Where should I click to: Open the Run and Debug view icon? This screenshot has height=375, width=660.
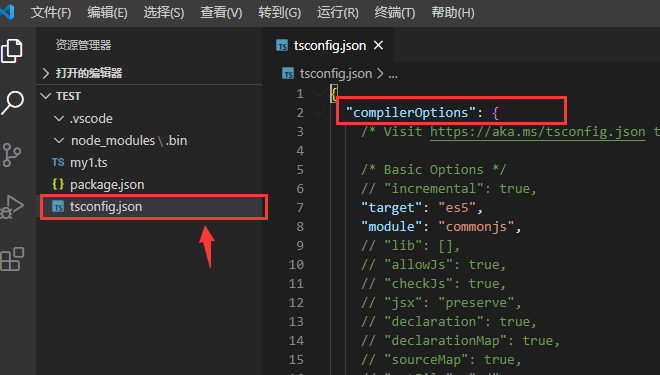(x=13, y=207)
